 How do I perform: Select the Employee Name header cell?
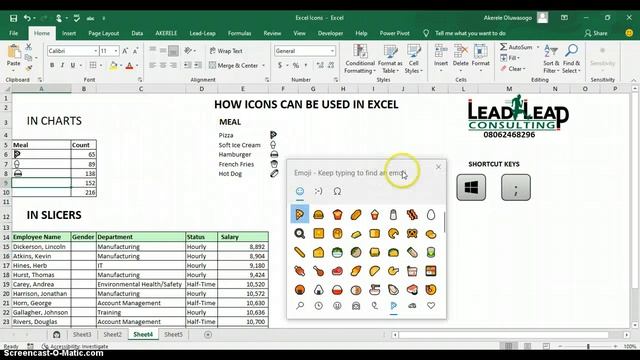click(x=41, y=237)
